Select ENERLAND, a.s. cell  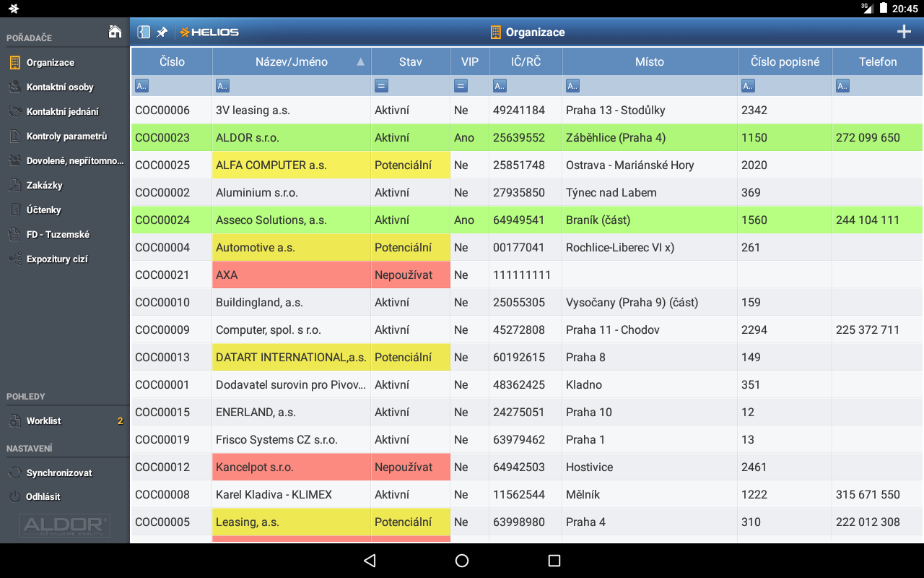click(292, 413)
